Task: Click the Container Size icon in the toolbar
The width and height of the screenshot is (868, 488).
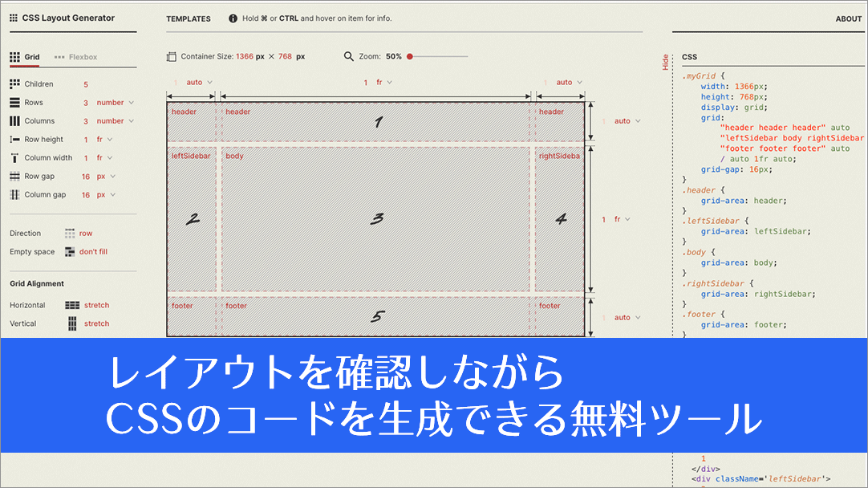Action: tap(172, 56)
